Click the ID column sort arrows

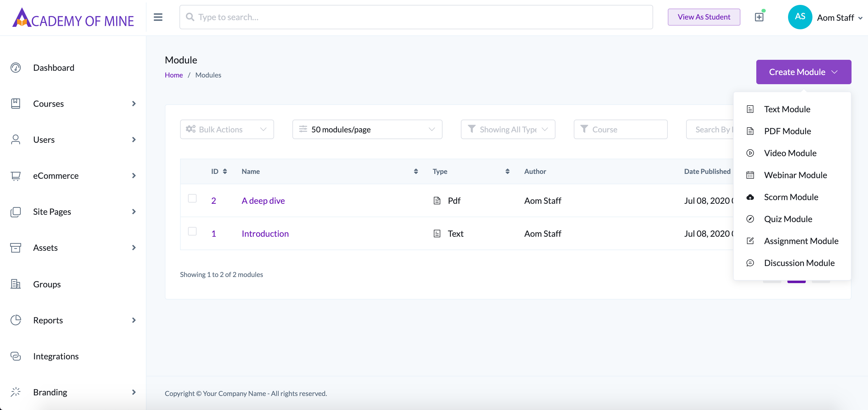[225, 171]
